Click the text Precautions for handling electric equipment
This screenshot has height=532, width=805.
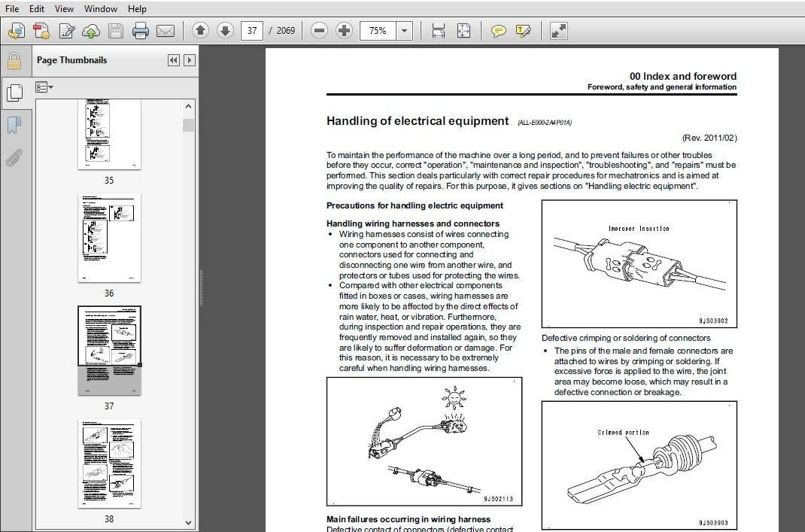click(415, 205)
